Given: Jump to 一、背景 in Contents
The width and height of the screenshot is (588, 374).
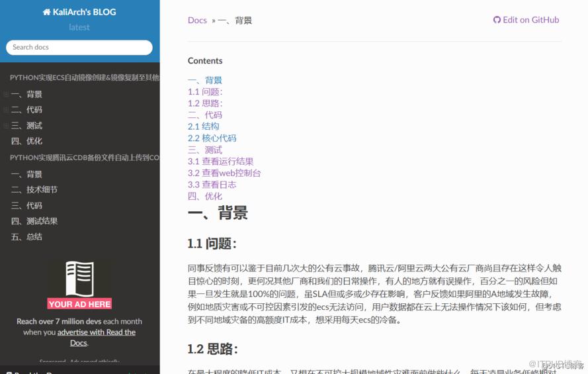Looking at the screenshot, I should 205,80.
